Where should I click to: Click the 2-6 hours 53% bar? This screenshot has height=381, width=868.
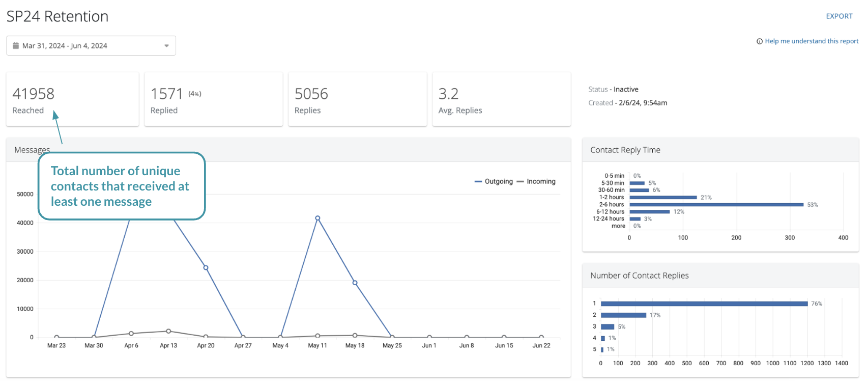coord(716,205)
